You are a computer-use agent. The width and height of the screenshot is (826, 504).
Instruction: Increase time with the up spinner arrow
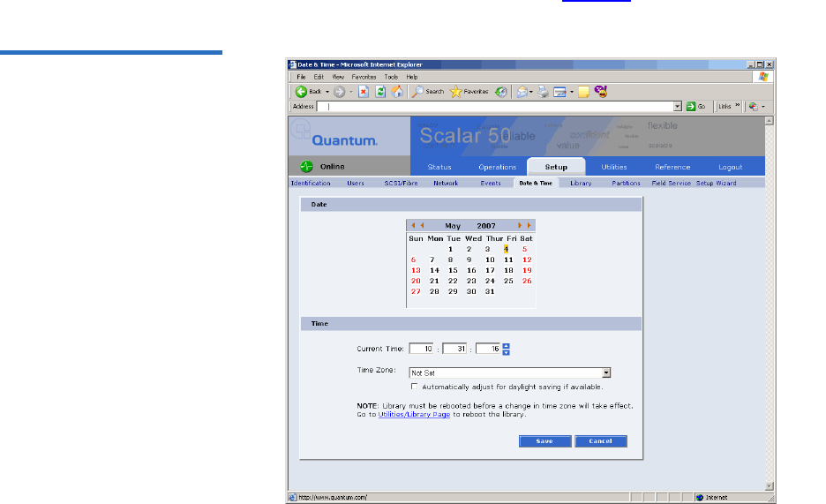(507, 346)
